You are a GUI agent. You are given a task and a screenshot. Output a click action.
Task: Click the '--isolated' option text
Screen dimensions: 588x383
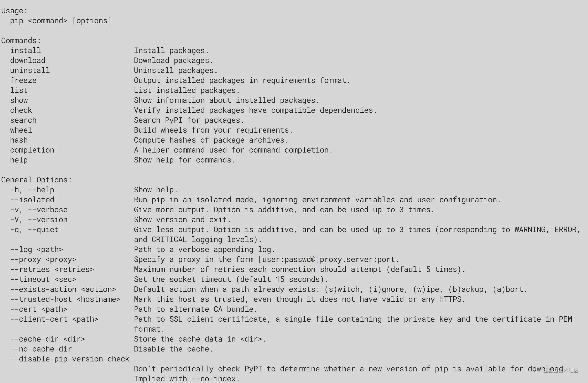[32, 200]
